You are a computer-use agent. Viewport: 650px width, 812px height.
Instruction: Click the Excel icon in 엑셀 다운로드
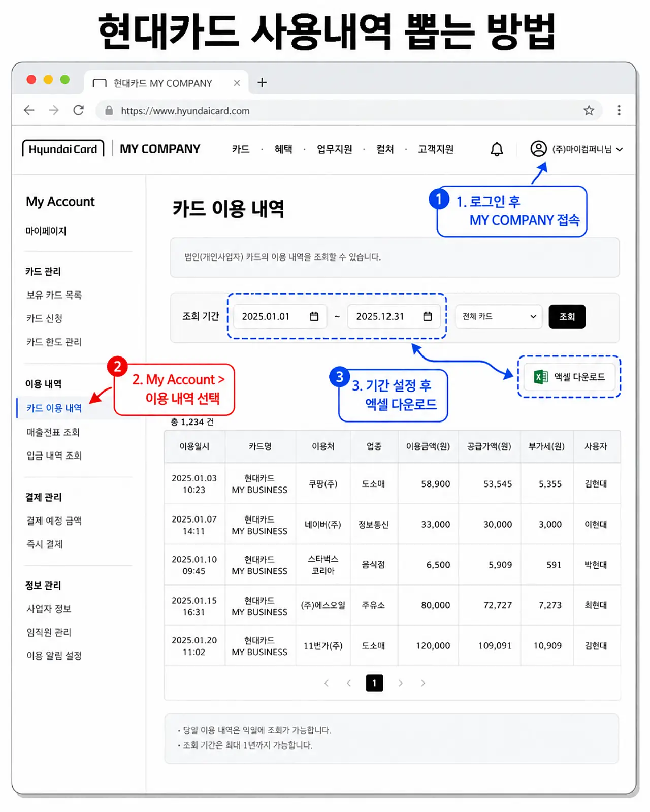pyautogui.click(x=541, y=377)
